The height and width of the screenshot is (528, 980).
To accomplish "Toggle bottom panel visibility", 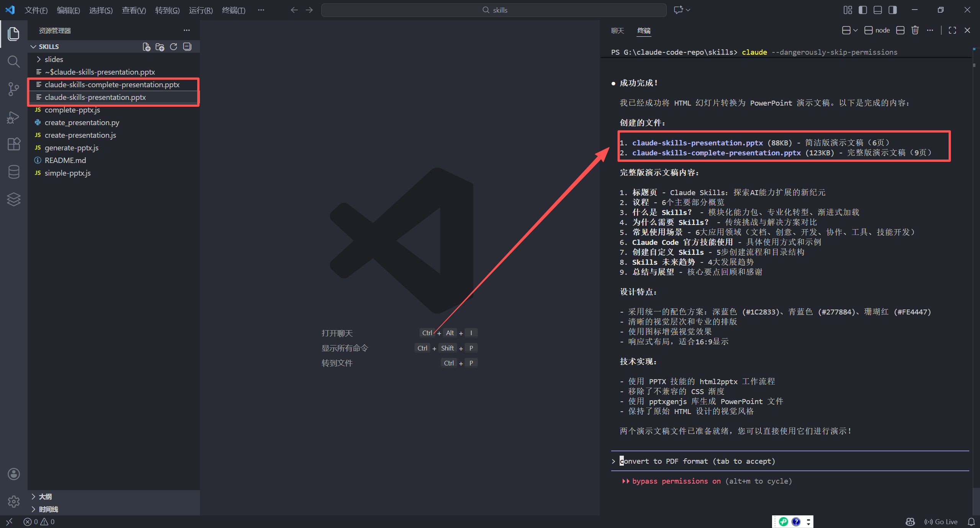I will [877, 10].
